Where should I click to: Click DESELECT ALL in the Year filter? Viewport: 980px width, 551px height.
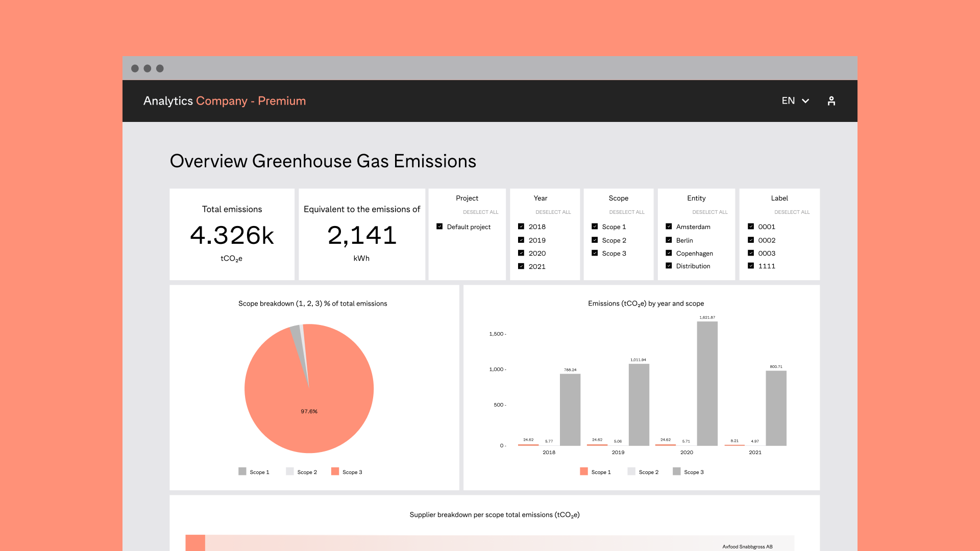(x=553, y=212)
